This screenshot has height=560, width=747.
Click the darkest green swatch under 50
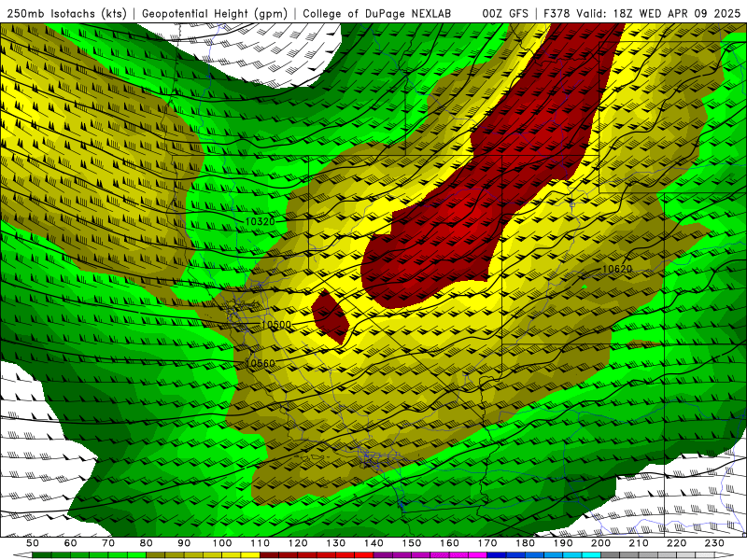tap(42, 555)
